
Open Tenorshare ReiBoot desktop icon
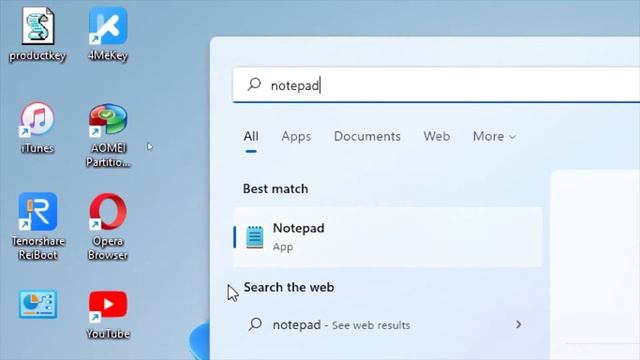tap(38, 226)
